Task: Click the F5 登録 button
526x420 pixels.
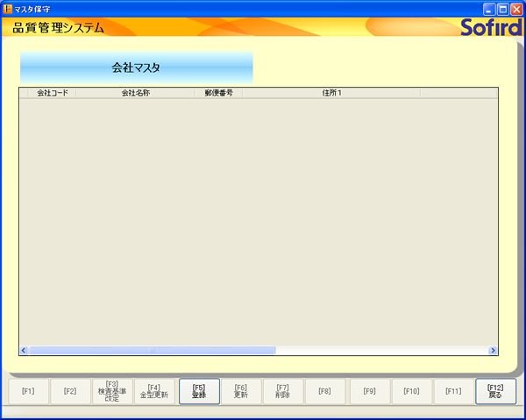Action: click(x=199, y=391)
